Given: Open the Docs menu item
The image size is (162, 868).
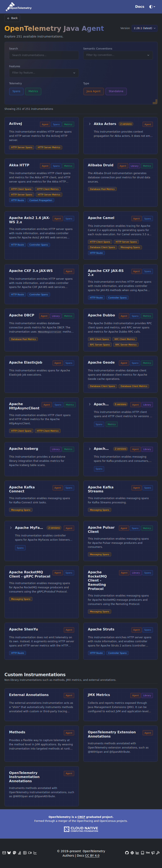Looking at the screenshot, I should point(140,7).
